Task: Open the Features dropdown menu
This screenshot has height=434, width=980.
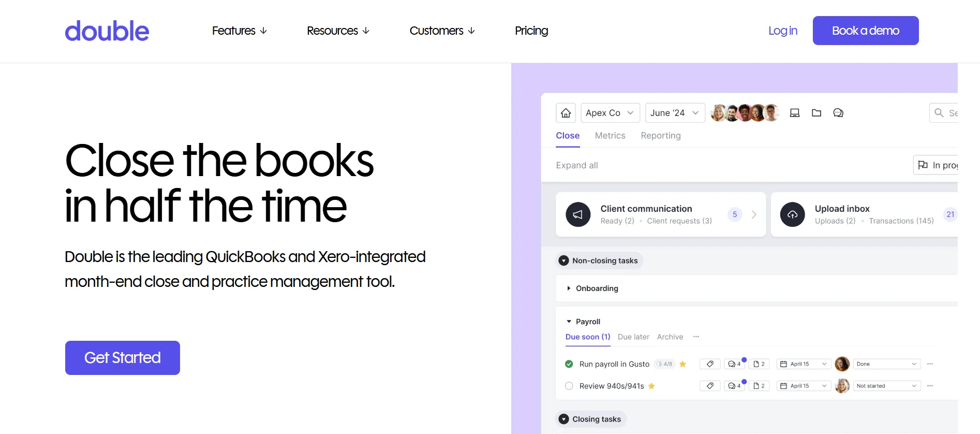Action: [240, 31]
